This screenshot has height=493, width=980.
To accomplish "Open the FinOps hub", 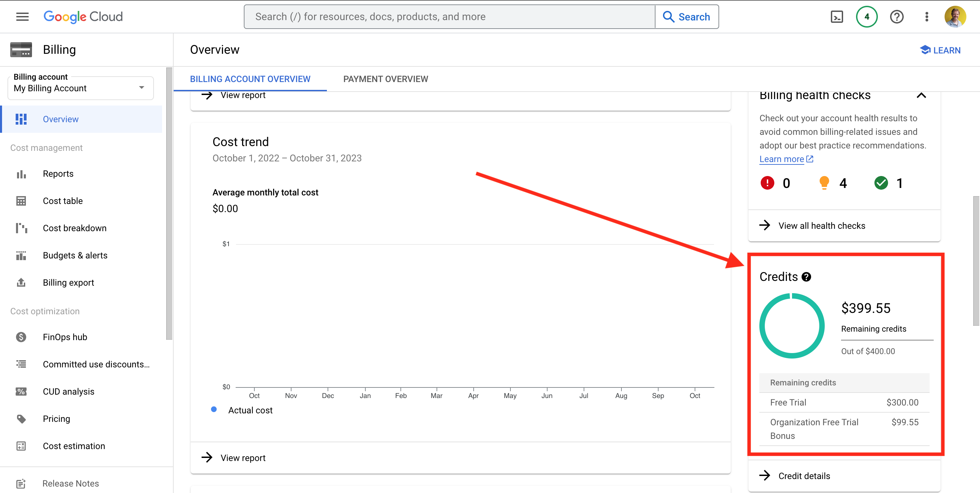I will (x=65, y=337).
